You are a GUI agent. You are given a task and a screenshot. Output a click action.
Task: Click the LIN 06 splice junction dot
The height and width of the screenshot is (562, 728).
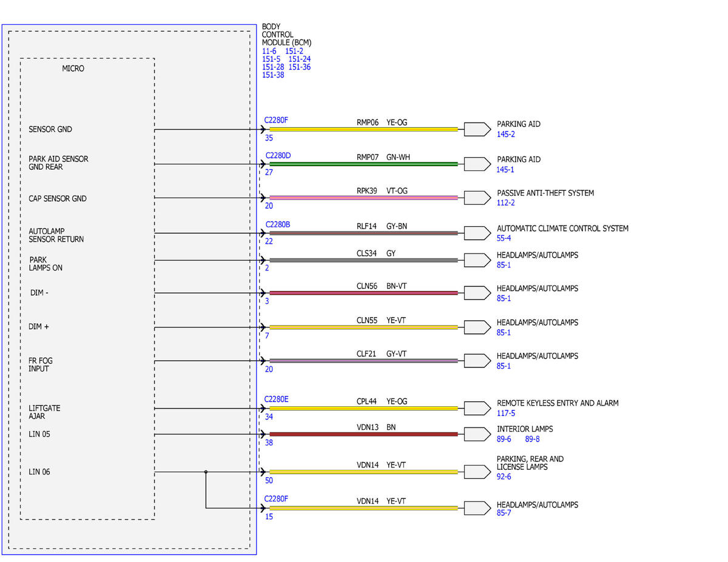click(x=206, y=472)
